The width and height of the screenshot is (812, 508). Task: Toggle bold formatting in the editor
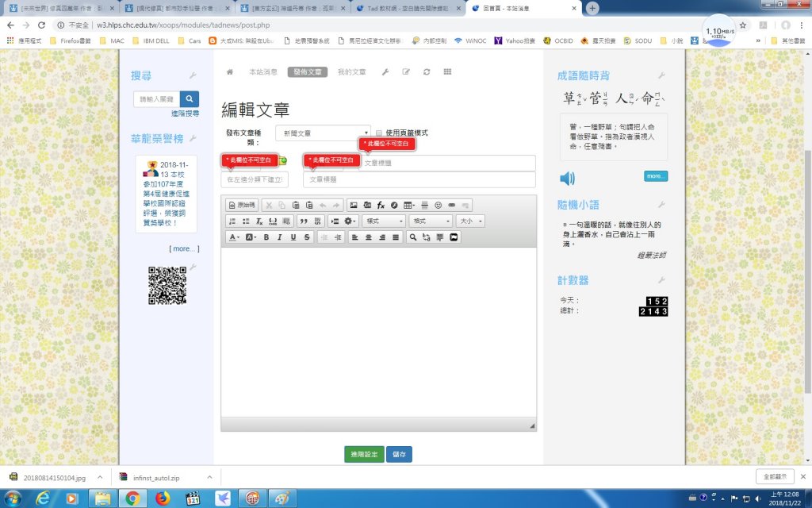(266, 237)
